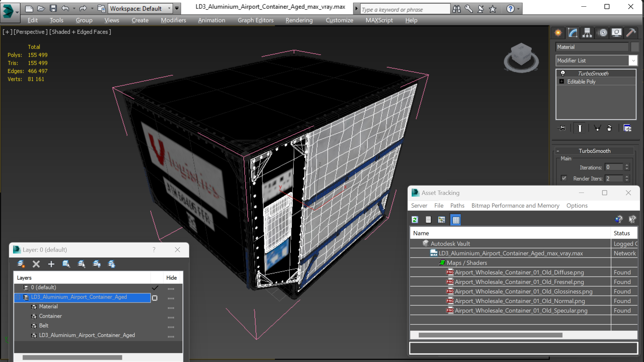Open the undo history dropdown arrow
This screenshot has width=644, height=362.
point(74,8)
